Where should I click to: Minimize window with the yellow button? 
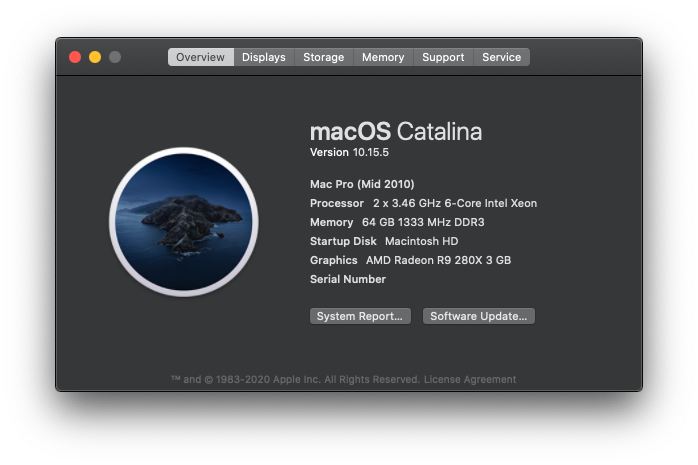click(95, 57)
